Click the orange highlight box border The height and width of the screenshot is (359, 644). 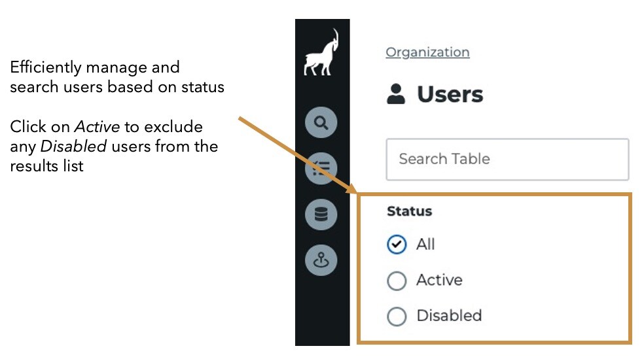pyautogui.click(x=495, y=194)
